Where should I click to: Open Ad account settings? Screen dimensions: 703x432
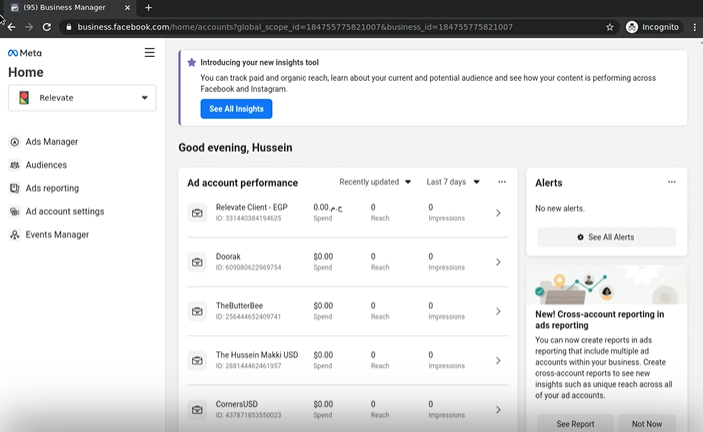(x=65, y=212)
